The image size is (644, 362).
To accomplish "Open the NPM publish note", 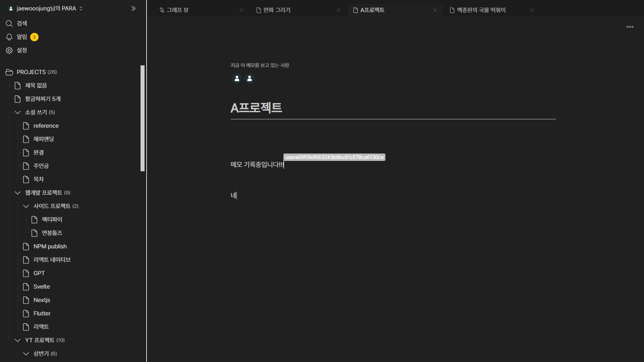I will [50, 246].
